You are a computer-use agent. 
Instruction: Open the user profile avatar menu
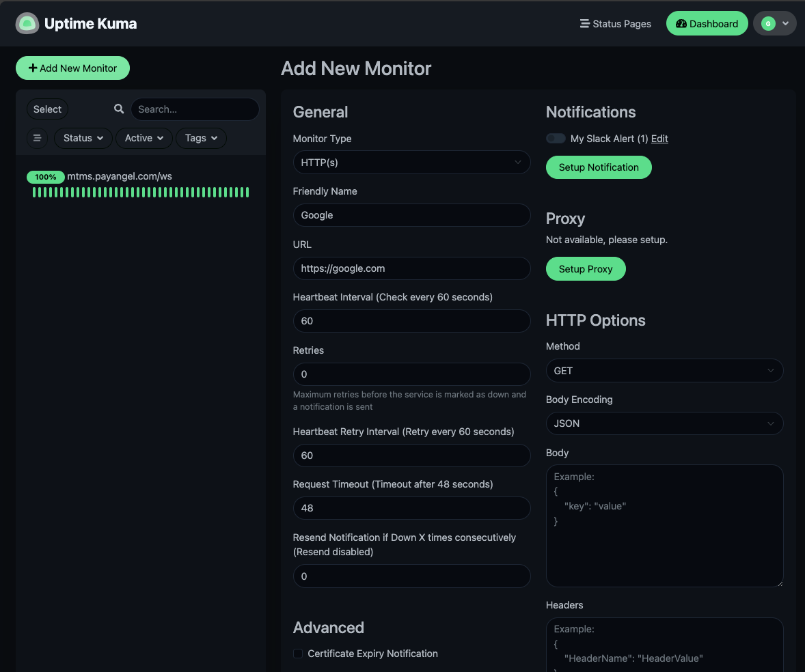pos(774,24)
